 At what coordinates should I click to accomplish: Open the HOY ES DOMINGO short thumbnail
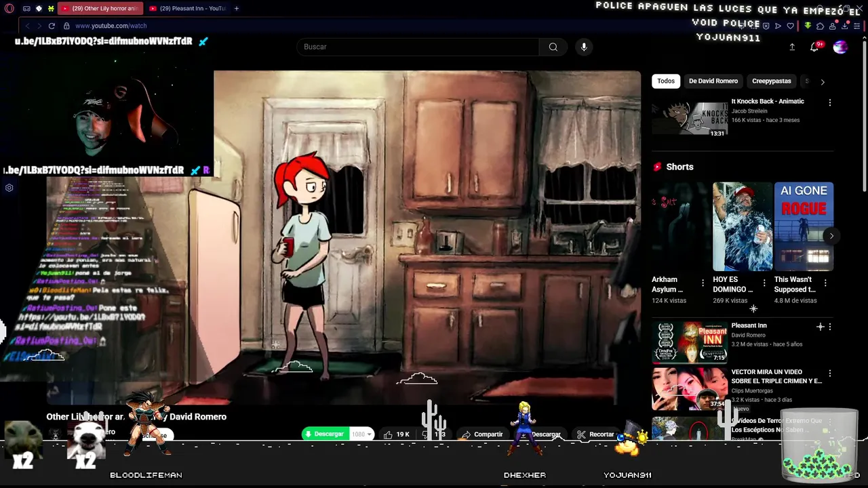point(743,226)
